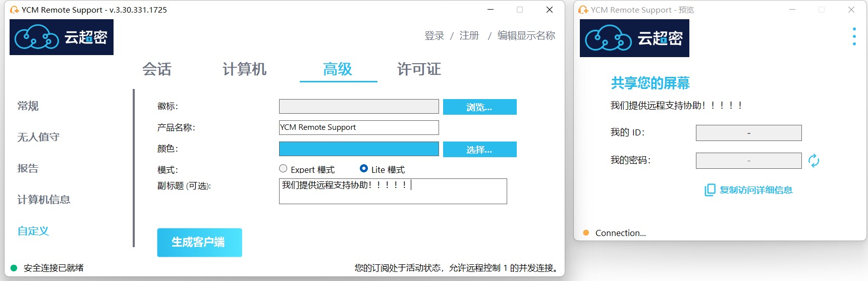This screenshot has height=281, width=868.
Task: Click the preview subtitle 我们提供远程支持协助
Action: [676, 105]
